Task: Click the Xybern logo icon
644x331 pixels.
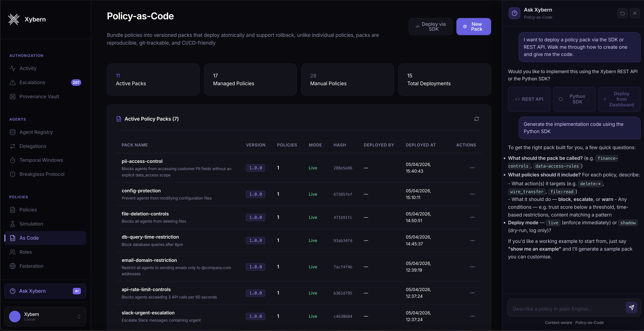Action: (14, 19)
